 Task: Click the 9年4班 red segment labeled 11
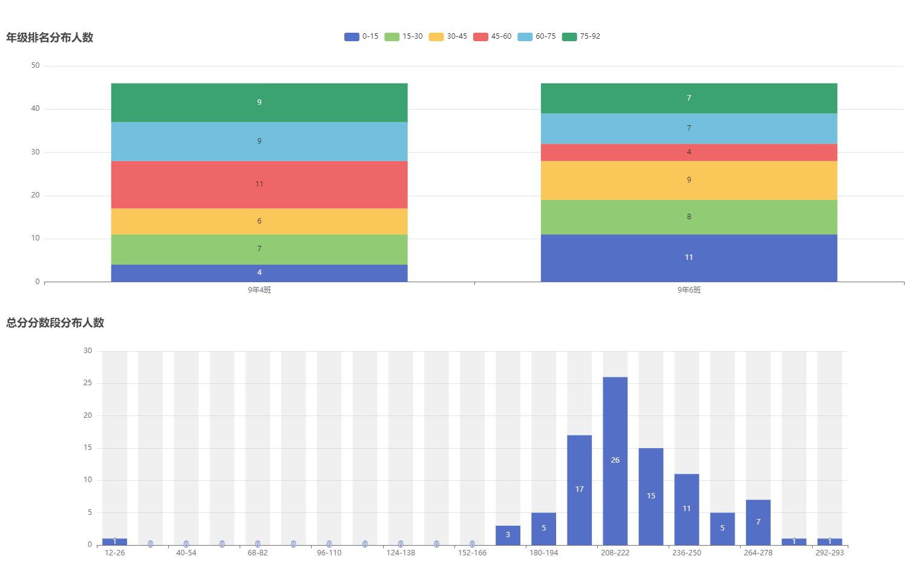(x=259, y=185)
